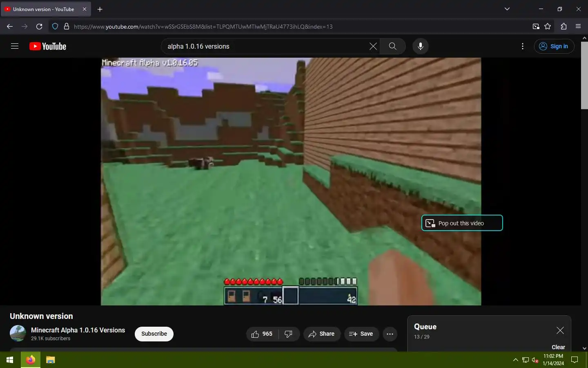Open Windows Start menu

point(10,360)
